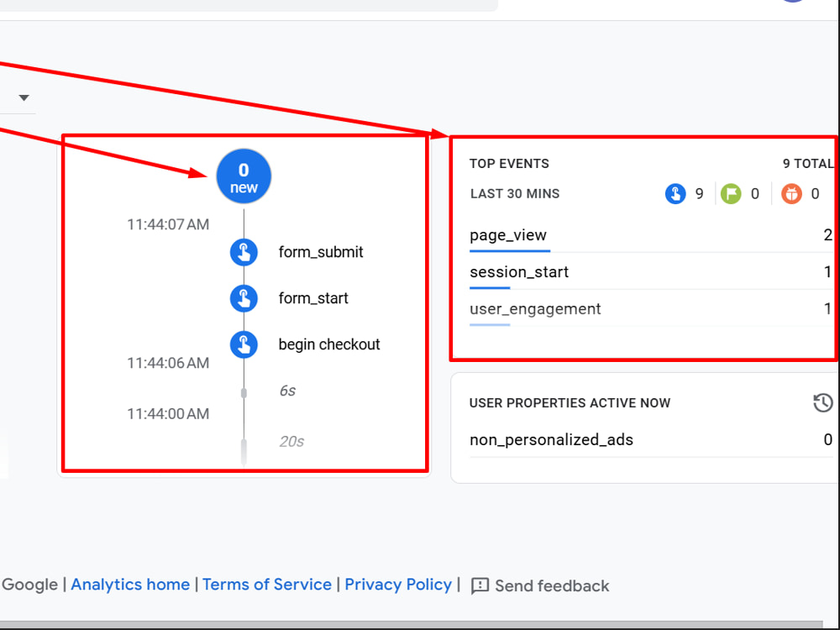
Task: Click the USER PROPERTIES ACTIVE NOW heading
Action: click(570, 403)
